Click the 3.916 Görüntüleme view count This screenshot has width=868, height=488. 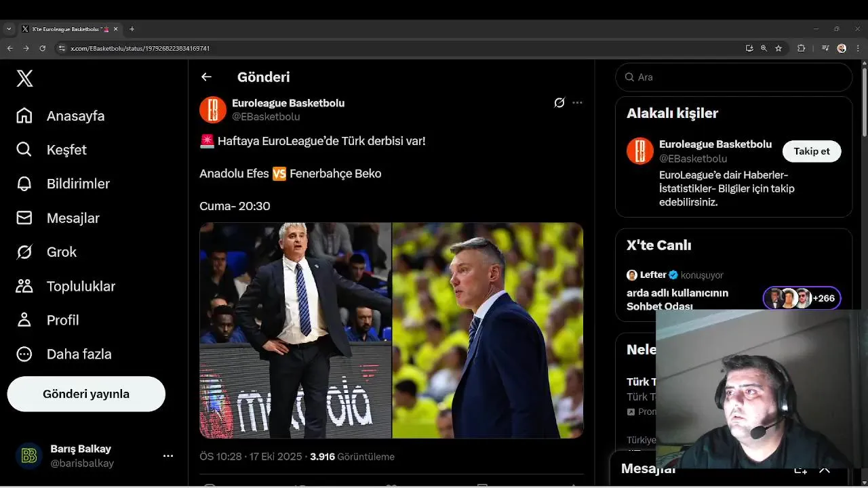pyautogui.click(x=352, y=457)
